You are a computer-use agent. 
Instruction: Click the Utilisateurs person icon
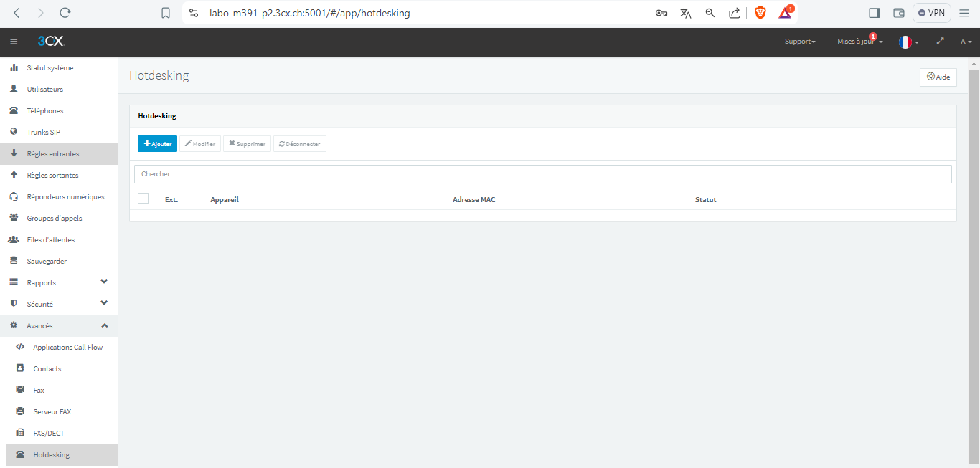pyautogui.click(x=14, y=89)
